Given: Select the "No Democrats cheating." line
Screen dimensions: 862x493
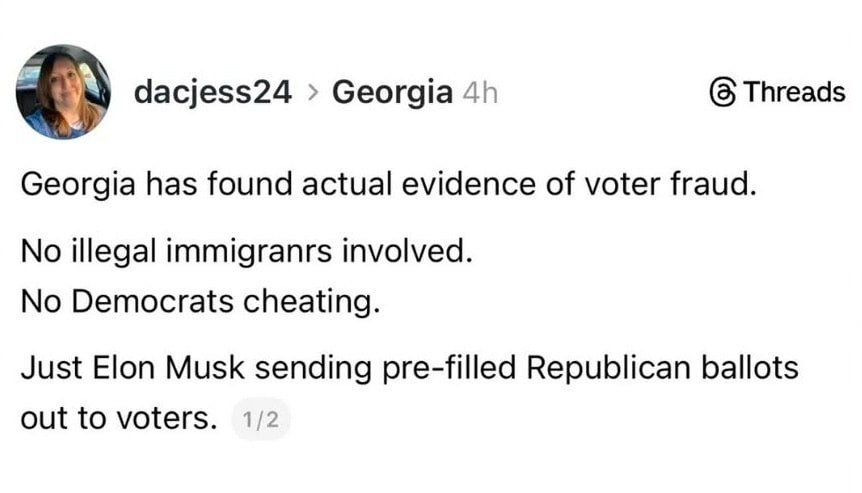Looking at the screenshot, I should [200, 301].
